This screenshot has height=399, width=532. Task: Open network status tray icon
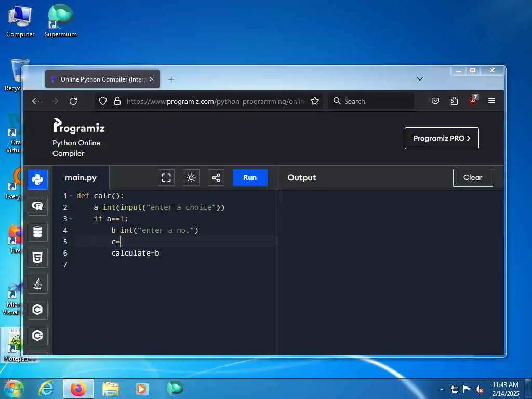click(455, 390)
